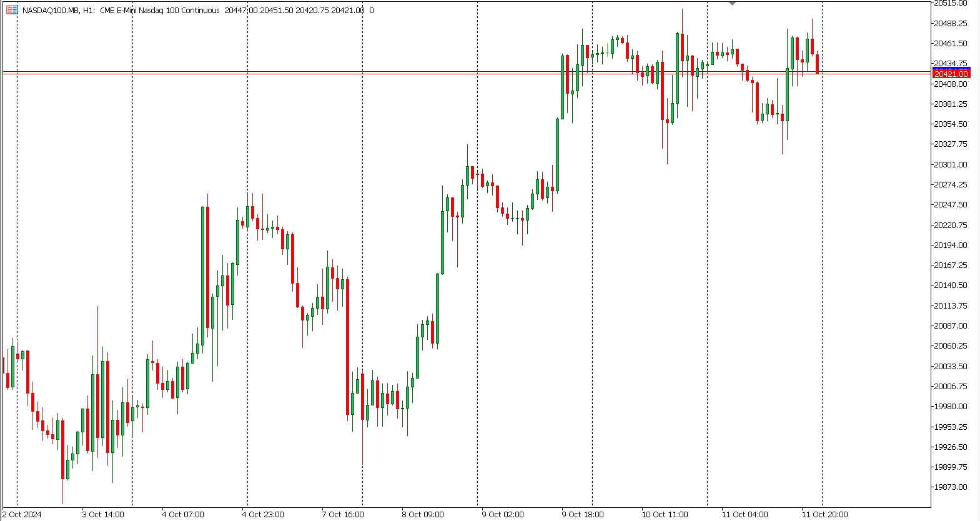Open the Depth of Market icon beside NASDAQ100.MB
Viewport: 980px width, 521px height.
[12, 10]
